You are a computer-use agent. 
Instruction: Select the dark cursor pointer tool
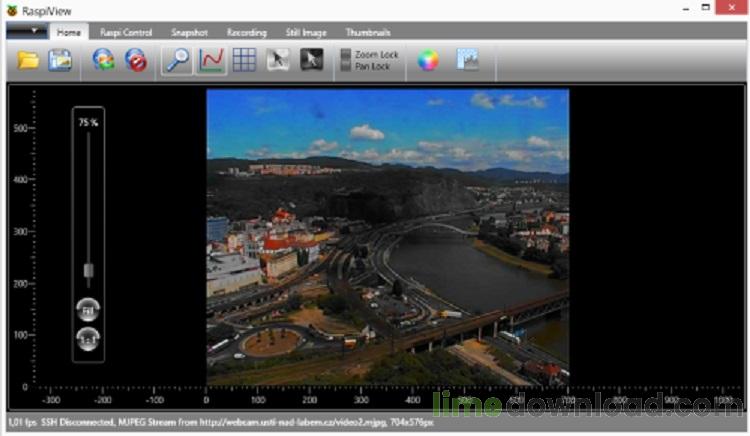[312, 60]
